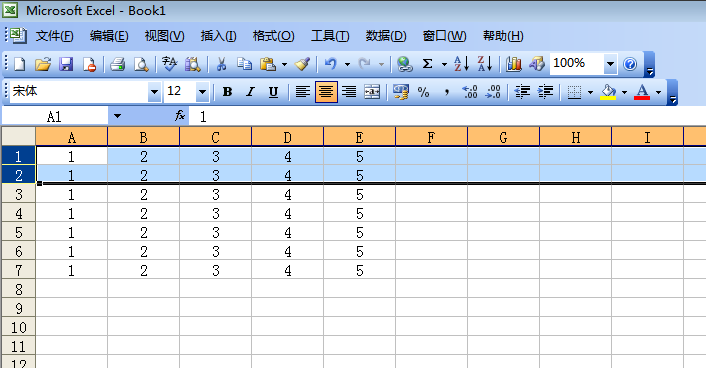The image size is (706, 368).
Task: Show the Drawing toolbar icon
Action: [x=537, y=64]
